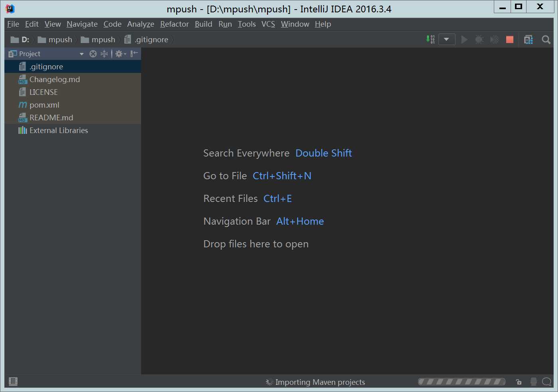The width and height of the screenshot is (558, 392).
Task: Click Ctrl+E shortcut hint
Action: click(278, 198)
